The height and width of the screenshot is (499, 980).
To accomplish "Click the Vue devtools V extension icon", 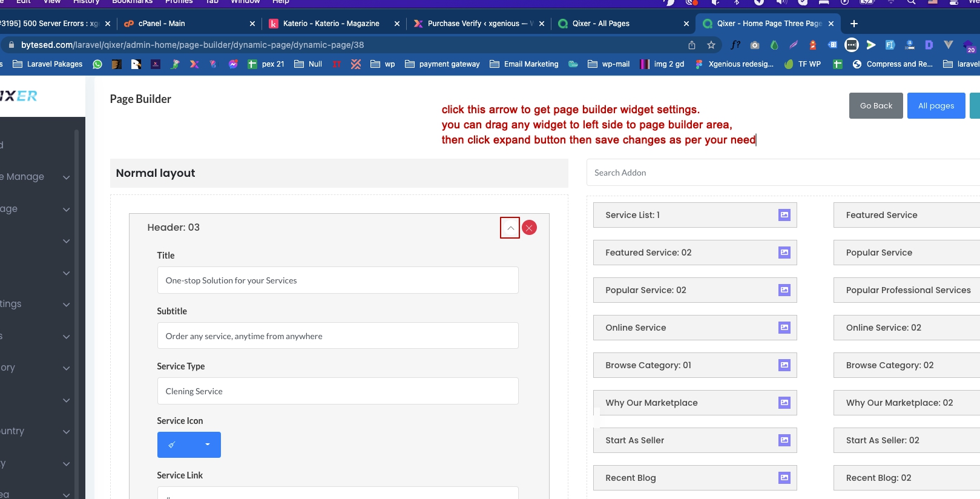I will click(x=949, y=45).
